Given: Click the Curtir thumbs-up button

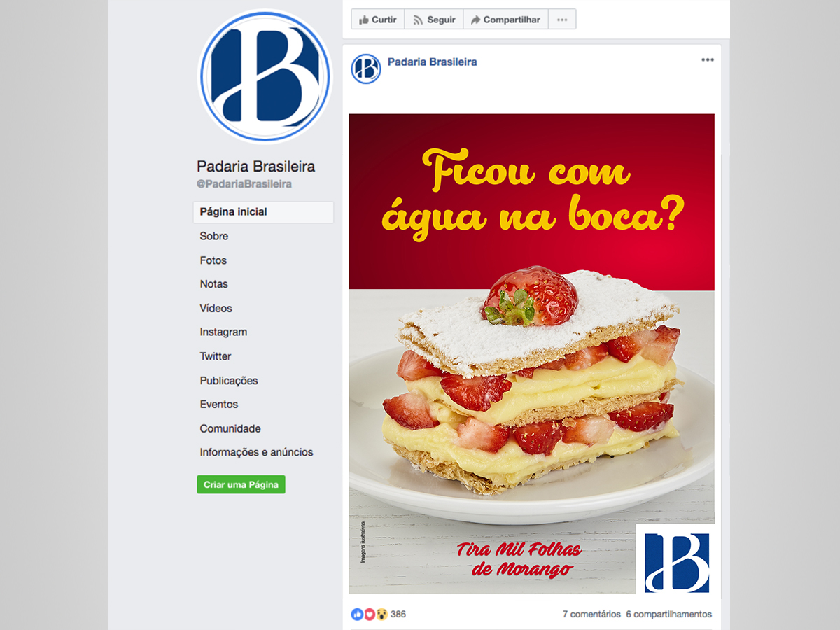Looking at the screenshot, I should click(x=378, y=20).
